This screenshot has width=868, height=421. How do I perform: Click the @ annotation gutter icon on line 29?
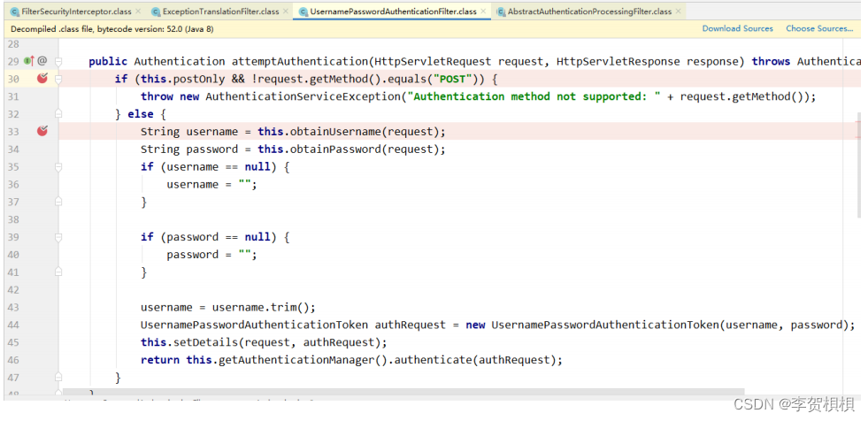42,61
